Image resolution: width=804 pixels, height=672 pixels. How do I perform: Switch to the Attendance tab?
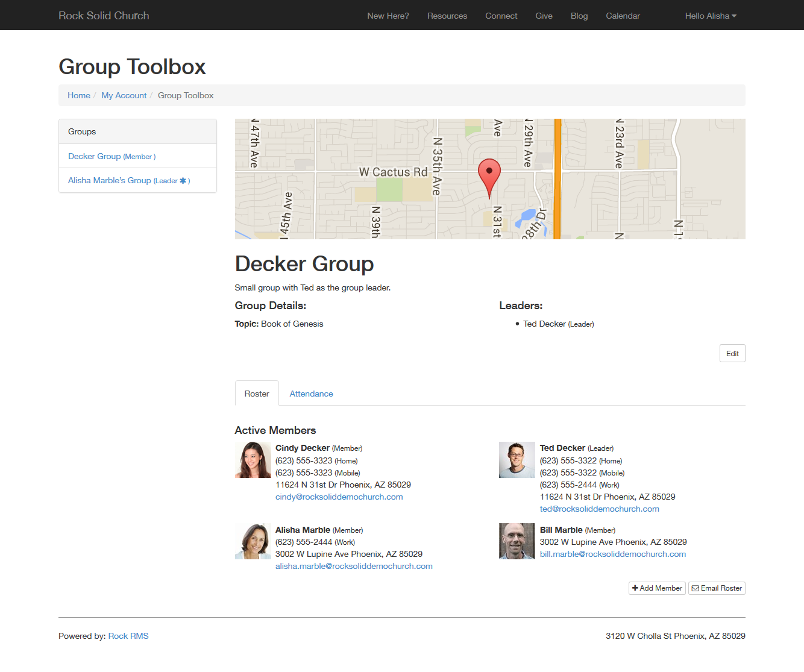pyautogui.click(x=311, y=394)
